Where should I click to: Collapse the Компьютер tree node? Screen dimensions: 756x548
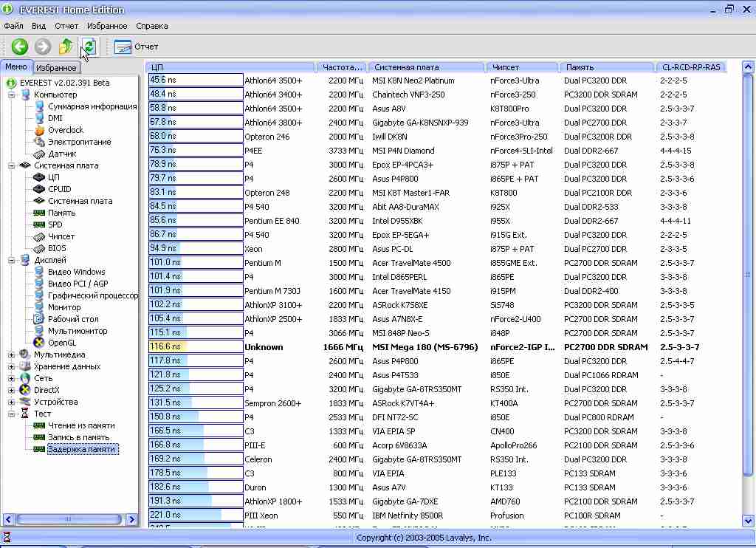tap(11, 95)
